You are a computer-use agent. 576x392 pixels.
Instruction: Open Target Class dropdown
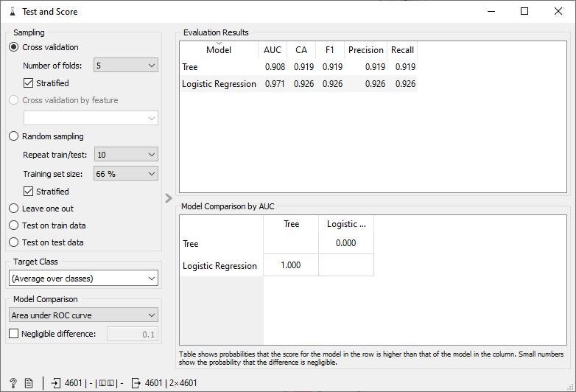83,279
